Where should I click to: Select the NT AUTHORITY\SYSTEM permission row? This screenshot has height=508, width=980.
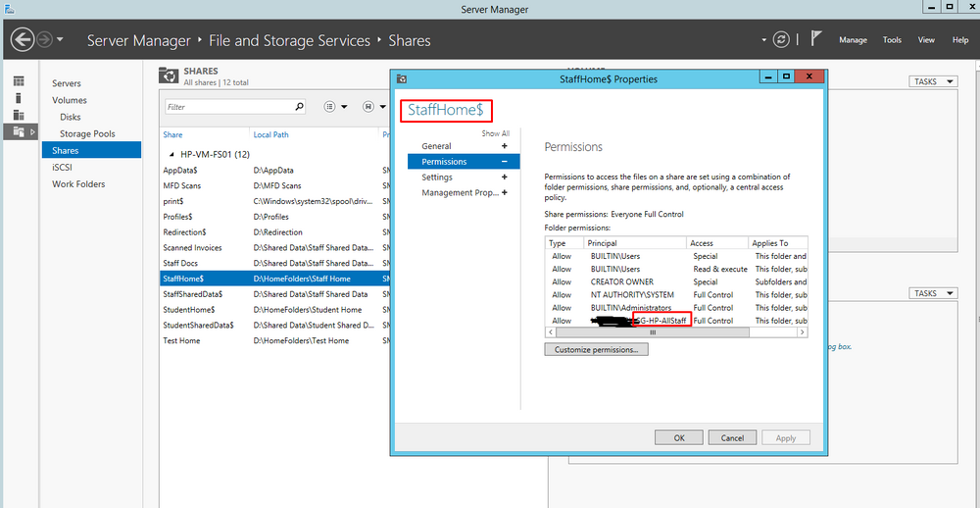click(676, 294)
